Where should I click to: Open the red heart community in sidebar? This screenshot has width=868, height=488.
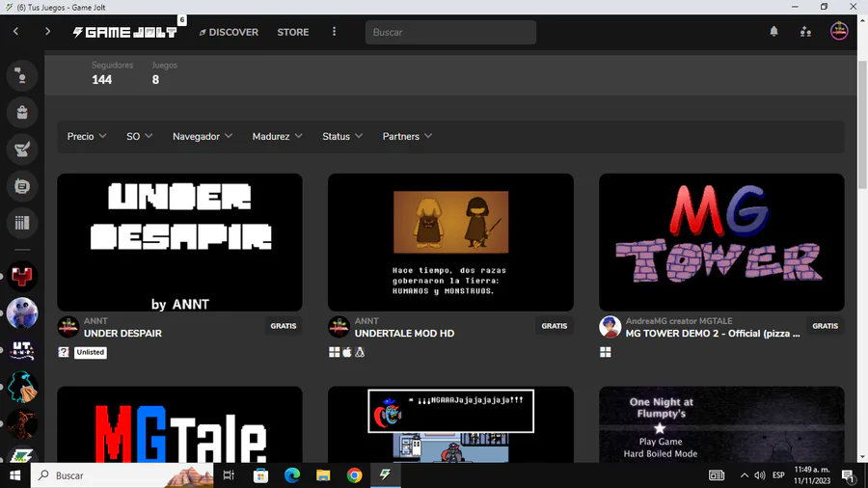click(22, 276)
